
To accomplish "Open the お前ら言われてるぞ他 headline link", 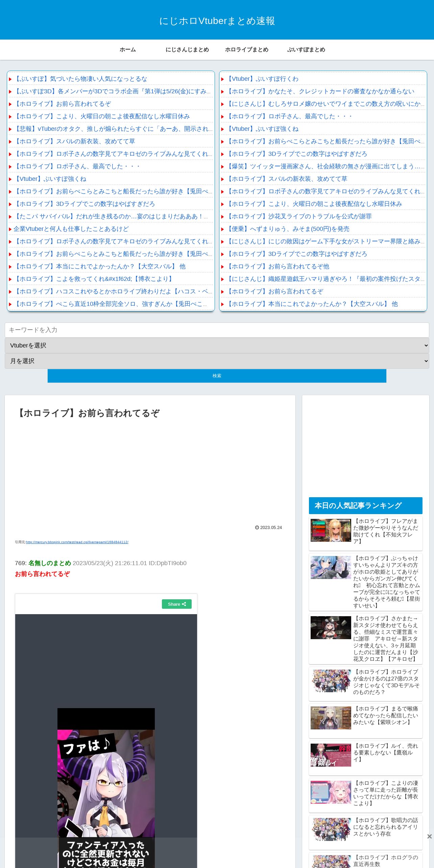I will 278,266.
